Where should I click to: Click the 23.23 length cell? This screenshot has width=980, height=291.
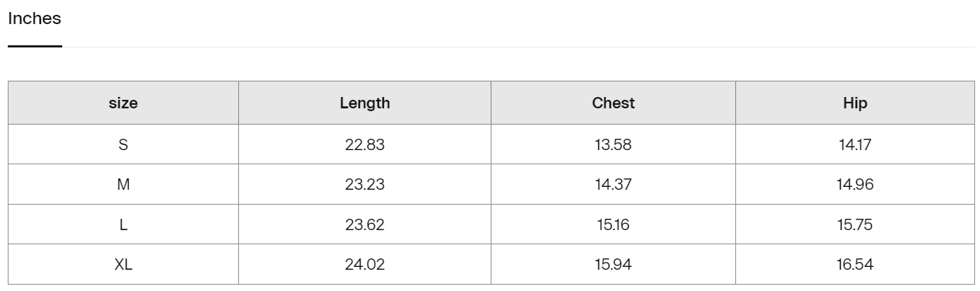pyautogui.click(x=365, y=185)
